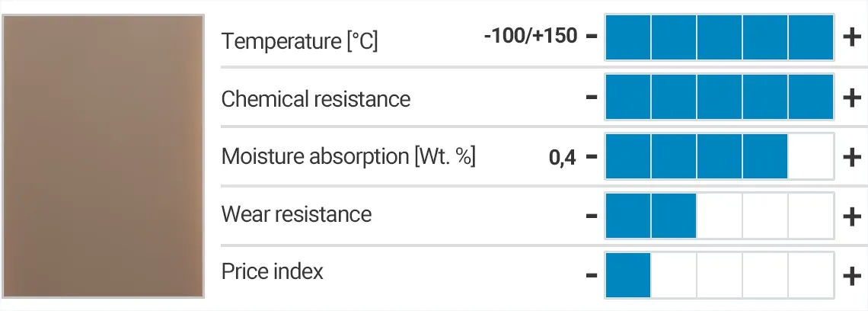The width and height of the screenshot is (868, 311).
Task: Click the empty fifth segment of Moisture absorption bar
Action: 811,157
